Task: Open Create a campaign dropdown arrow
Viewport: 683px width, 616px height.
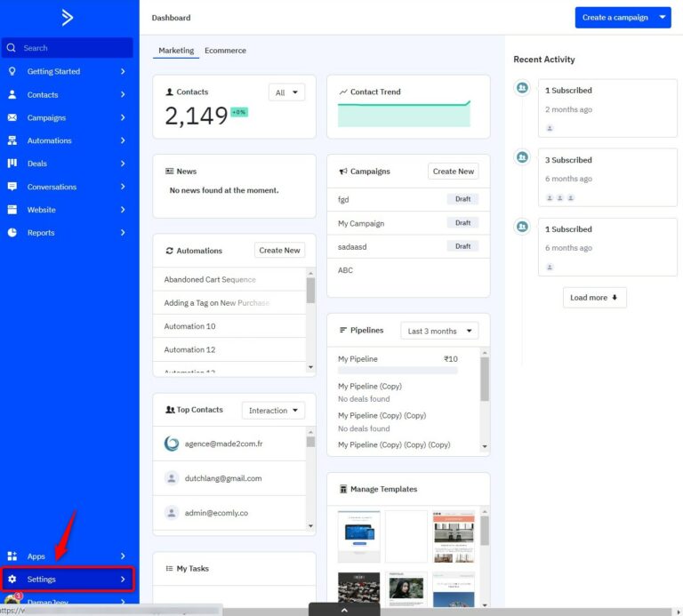Action: coord(662,18)
